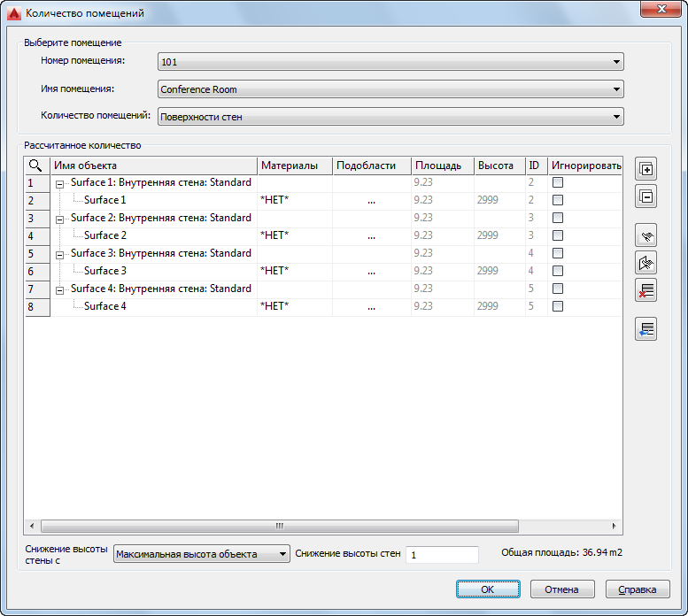Viewport: 688px width, 616px height.
Task: Select 'Surface 4: Внутренняя стена: Standard' row
Action: pos(161,289)
